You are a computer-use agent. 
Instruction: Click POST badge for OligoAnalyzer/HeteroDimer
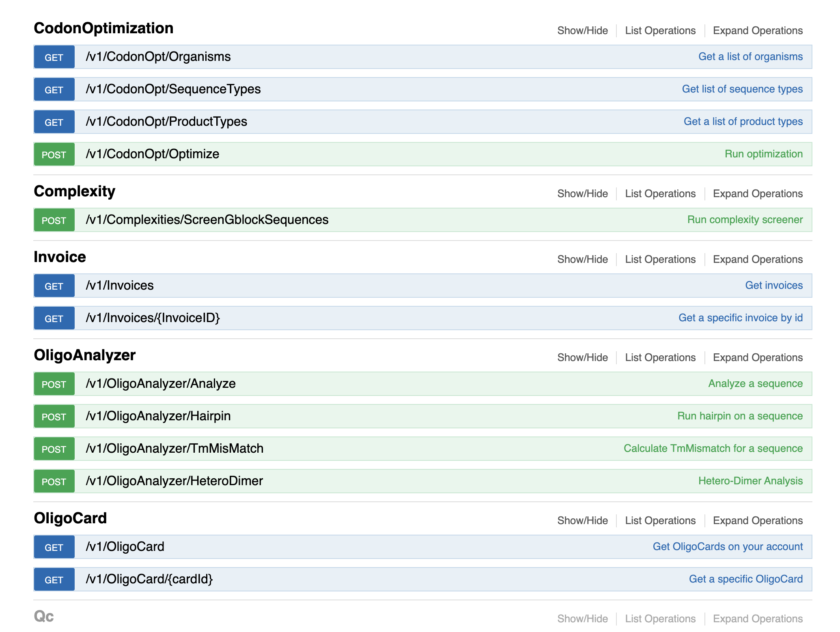click(54, 481)
